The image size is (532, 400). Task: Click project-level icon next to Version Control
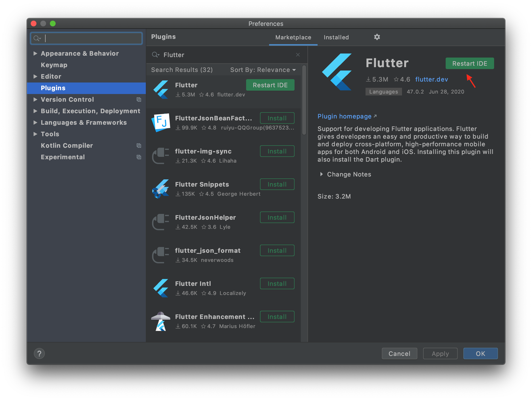(x=139, y=100)
